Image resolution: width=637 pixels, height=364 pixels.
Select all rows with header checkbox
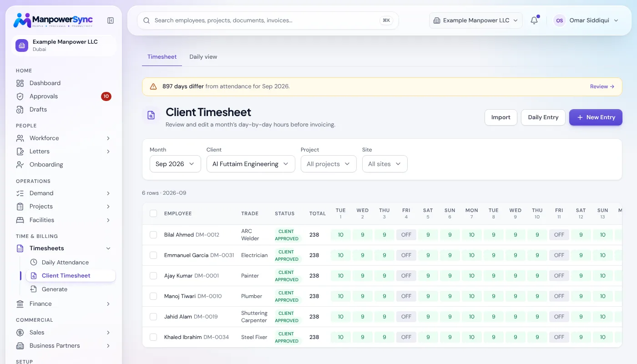(x=153, y=213)
